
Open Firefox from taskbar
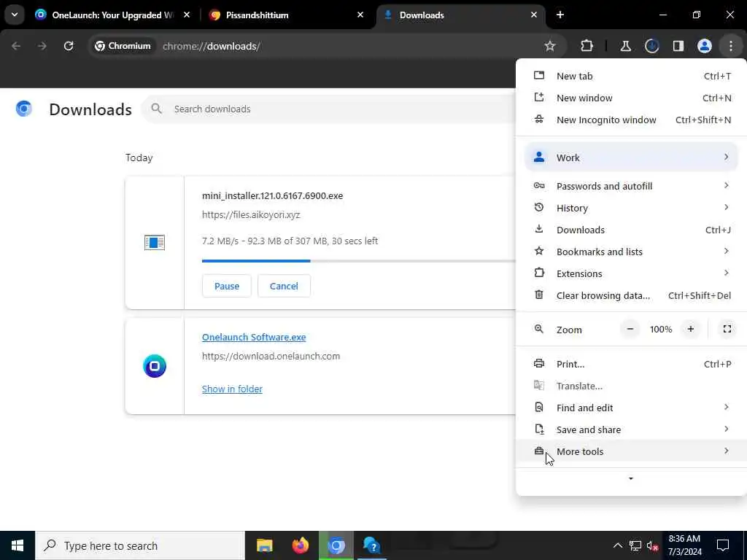coord(300,545)
